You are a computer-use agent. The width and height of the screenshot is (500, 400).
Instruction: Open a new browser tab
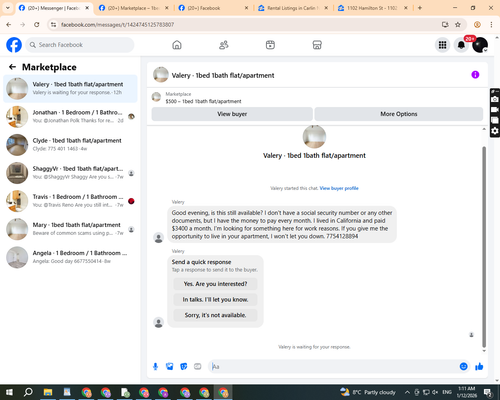click(x=420, y=8)
